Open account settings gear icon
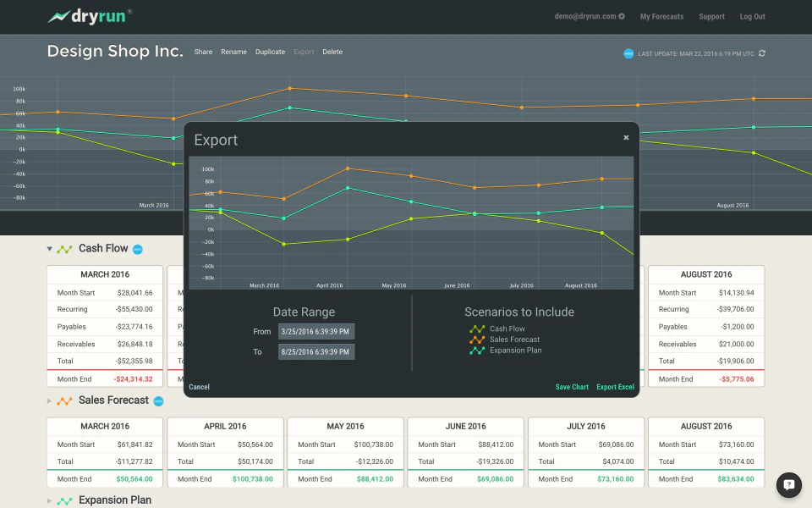 tap(622, 17)
